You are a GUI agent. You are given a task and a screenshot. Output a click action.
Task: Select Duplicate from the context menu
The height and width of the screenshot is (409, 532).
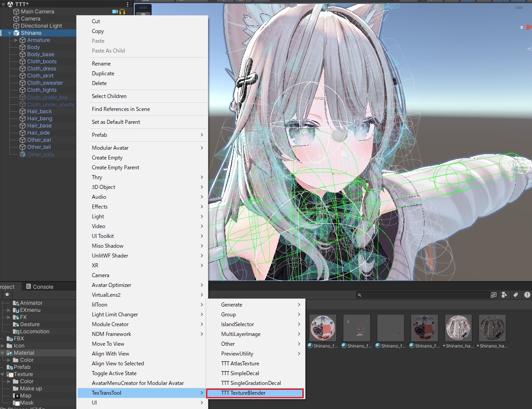(x=103, y=73)
